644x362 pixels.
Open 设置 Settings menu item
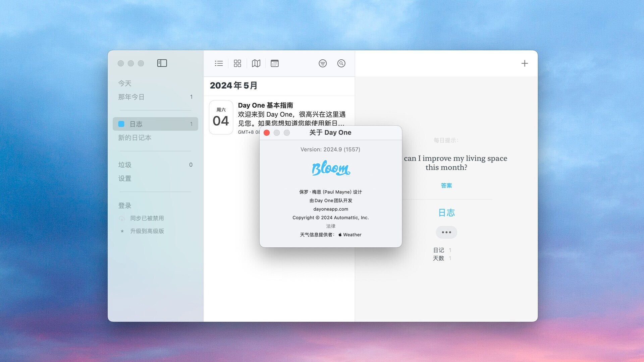pos(125,178)
